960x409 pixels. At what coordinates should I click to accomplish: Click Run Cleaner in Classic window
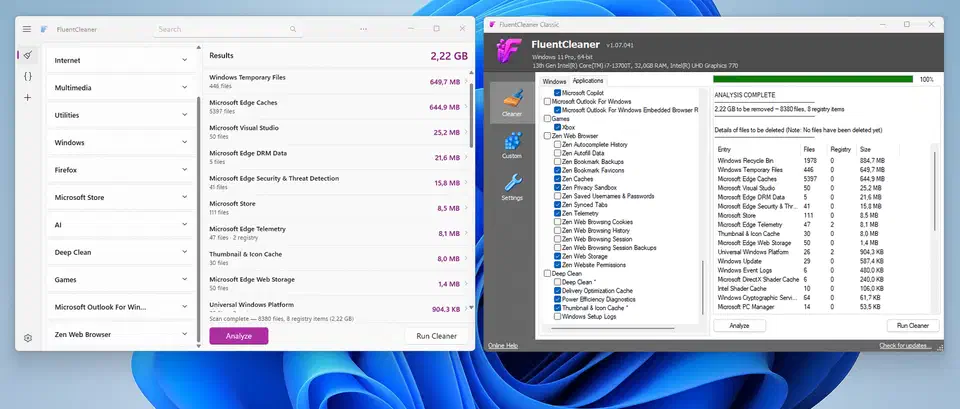(x=913, y=326)
